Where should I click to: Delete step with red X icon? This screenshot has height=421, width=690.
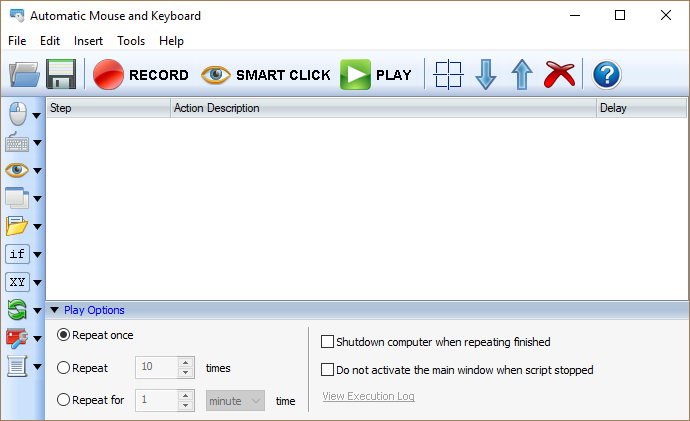pyautogui.click(x=559, y=75)
